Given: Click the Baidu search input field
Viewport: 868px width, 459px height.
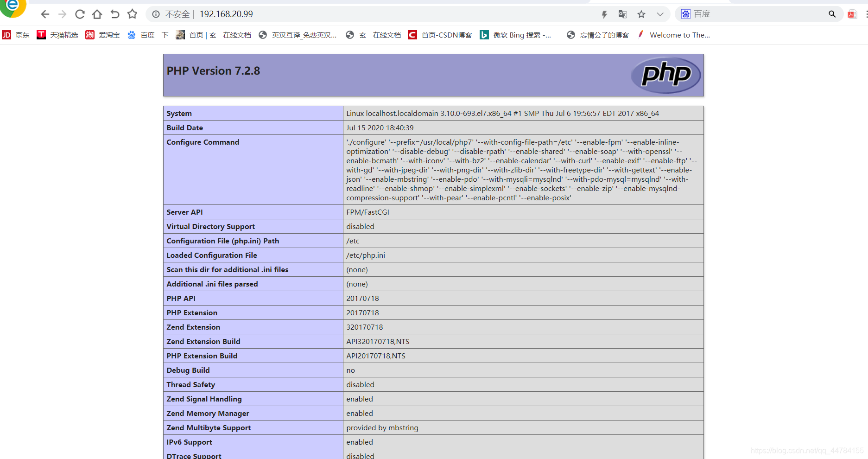Looking at the screenshot, I should 758,14.
